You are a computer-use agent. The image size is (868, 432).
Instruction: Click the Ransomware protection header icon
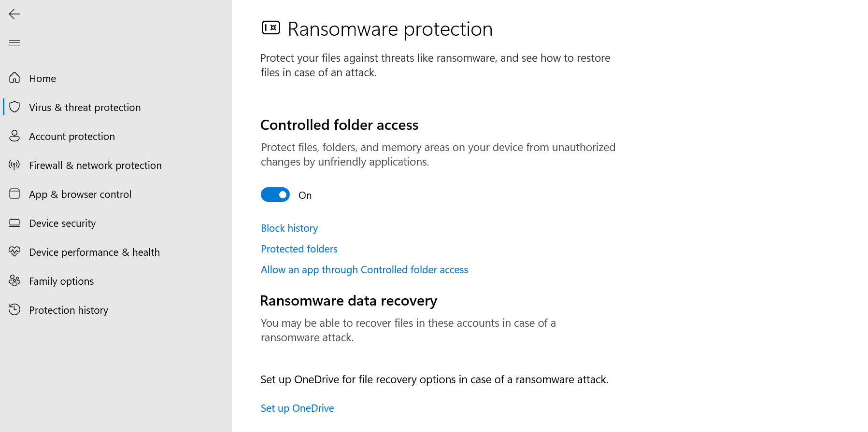tap(271, 28)
